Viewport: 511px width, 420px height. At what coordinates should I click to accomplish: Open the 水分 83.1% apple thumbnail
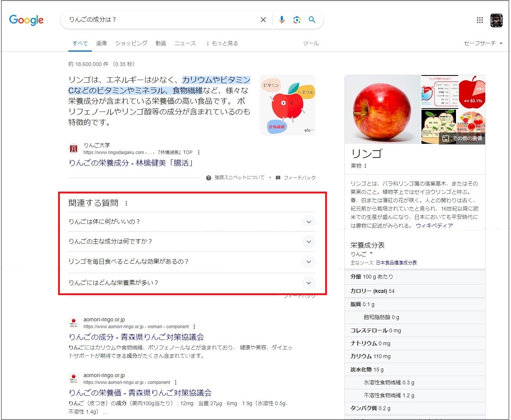pyautogui.click(x=472, y=91)
